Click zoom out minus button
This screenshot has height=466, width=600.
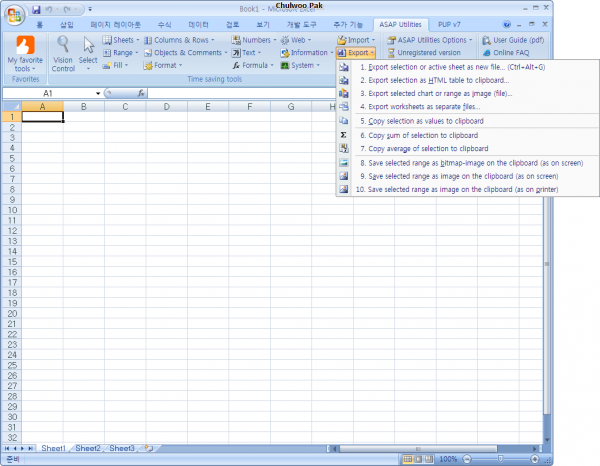click(467, 459)
